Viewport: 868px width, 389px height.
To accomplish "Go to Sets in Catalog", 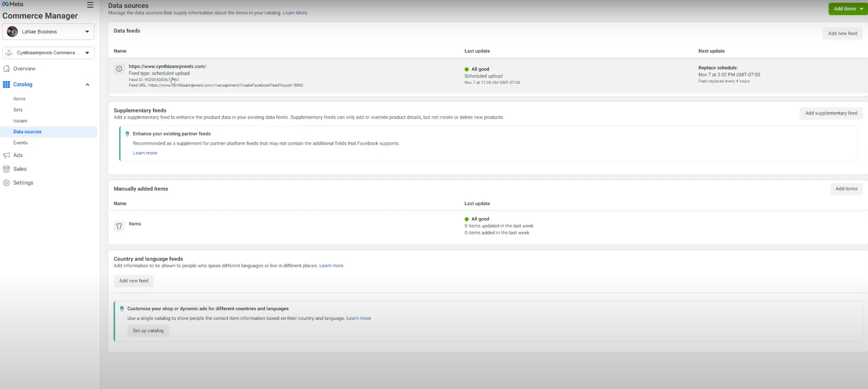I will (x=18, y=110).
